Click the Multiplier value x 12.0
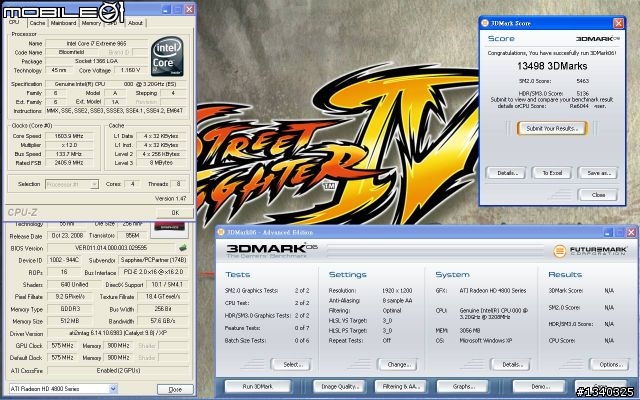The width and height of the screenshot is (640, 400). pos(70,145)
